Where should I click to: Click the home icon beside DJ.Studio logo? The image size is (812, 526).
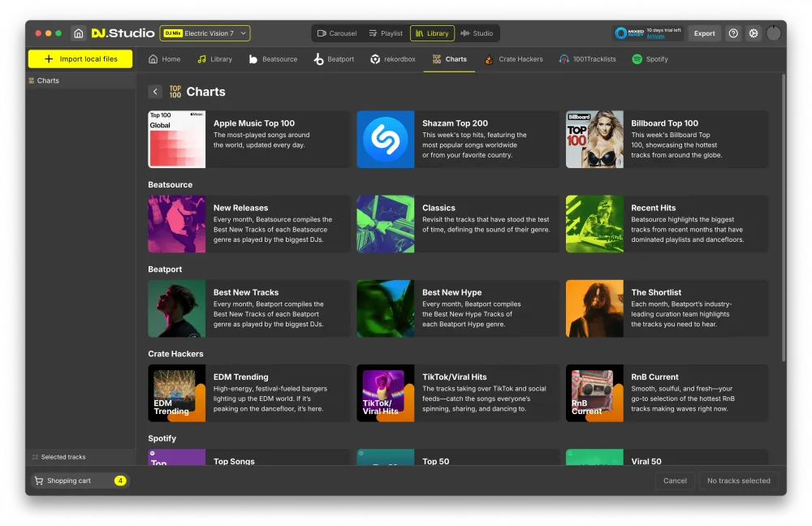coord(78,33)
